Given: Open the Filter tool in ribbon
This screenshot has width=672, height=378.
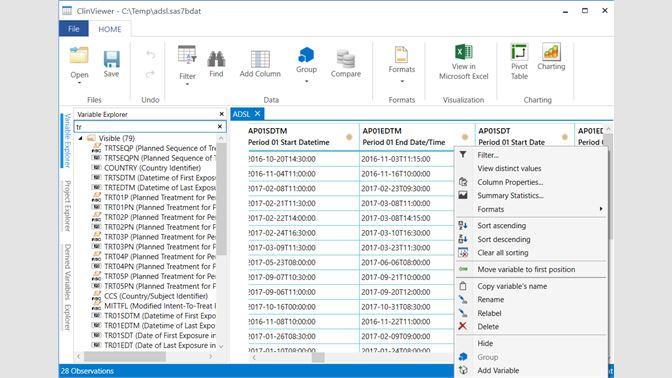Looking at the screenshot, I should tap(187, 55).
